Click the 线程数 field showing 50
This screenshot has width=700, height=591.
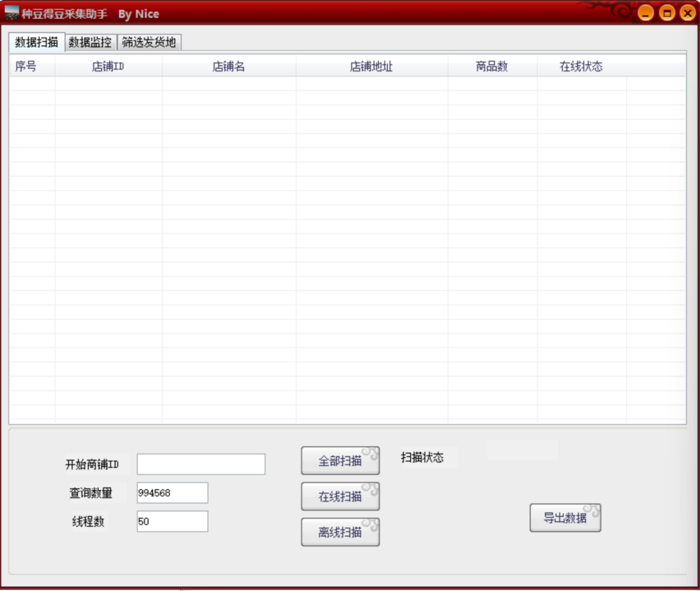(x=172, y=521)
